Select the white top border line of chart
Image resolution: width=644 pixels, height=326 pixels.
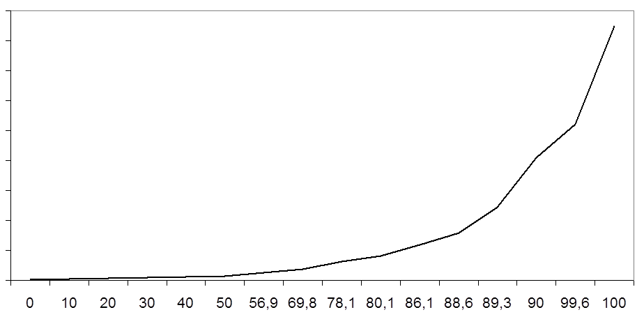[322, 10]
